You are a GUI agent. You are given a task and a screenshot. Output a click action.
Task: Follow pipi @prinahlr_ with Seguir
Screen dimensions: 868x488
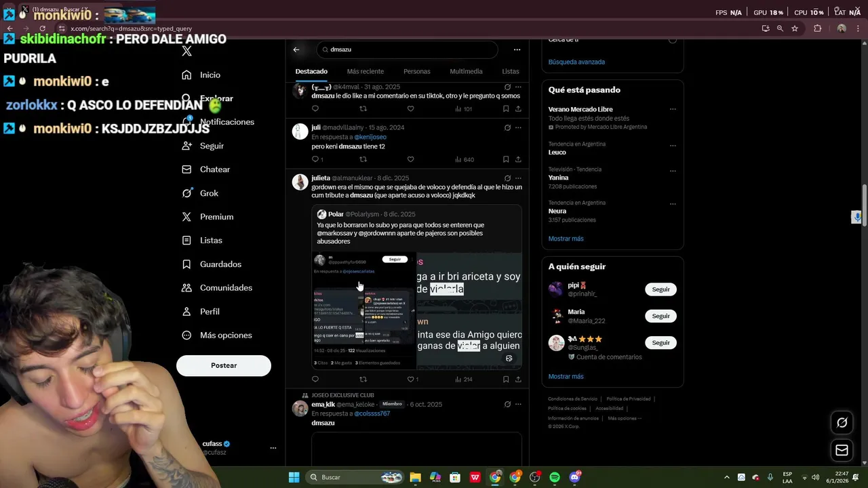660,289
